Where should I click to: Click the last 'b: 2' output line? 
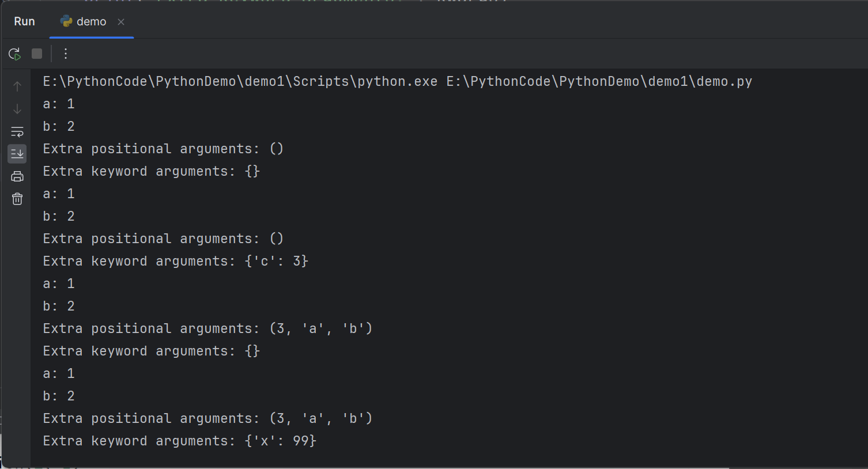coord(59,396)
